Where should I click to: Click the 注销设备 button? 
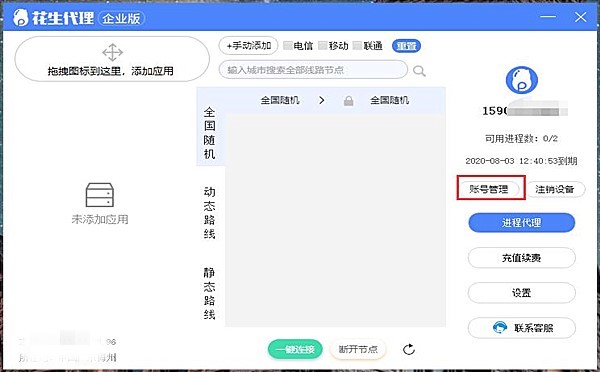point(555,189)
